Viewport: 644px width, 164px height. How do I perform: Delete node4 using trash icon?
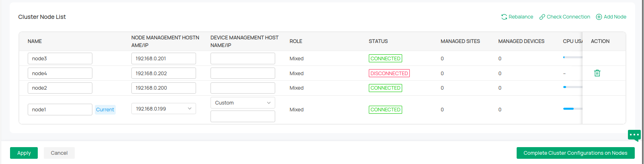coord(597,73)
